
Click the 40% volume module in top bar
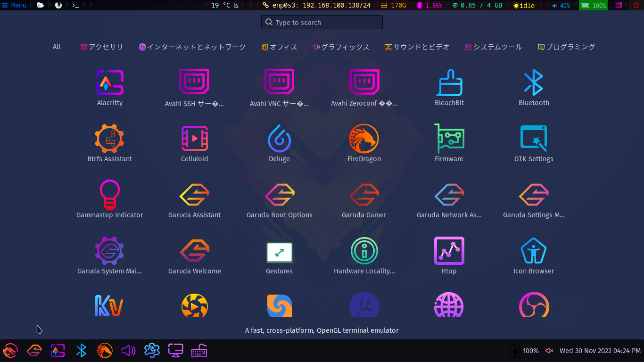click(x=561, y=5)
